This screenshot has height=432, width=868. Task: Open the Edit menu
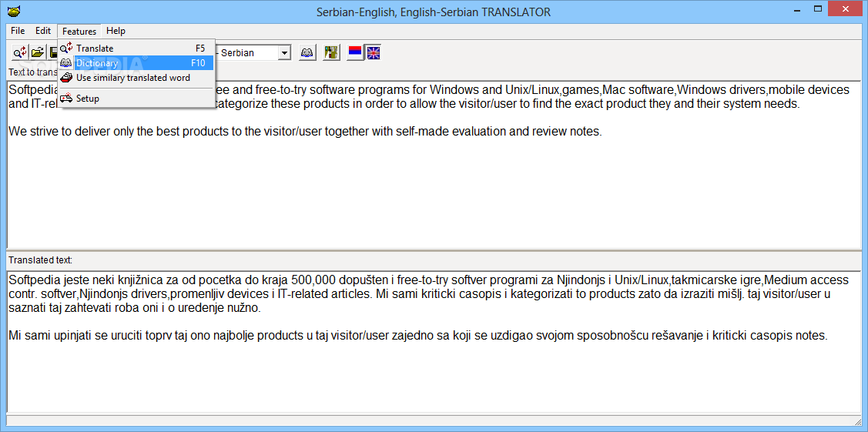click(43, 31)
